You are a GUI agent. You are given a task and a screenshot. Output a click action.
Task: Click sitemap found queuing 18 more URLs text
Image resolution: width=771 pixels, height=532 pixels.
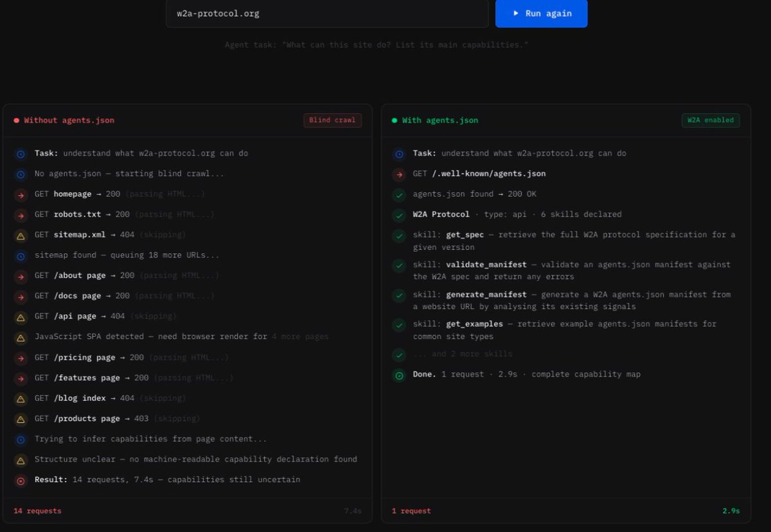pyautogui.click(x=127, y=255)
